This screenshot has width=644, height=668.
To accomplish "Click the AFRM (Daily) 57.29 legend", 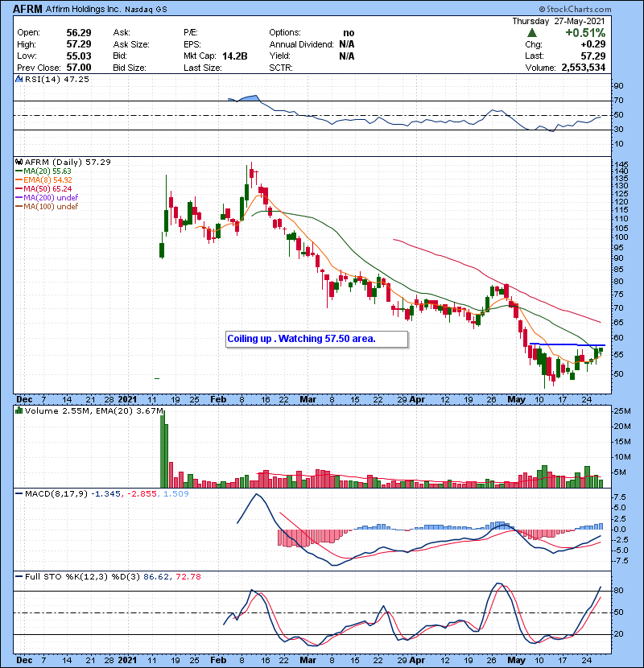I will tap(68, 163).
